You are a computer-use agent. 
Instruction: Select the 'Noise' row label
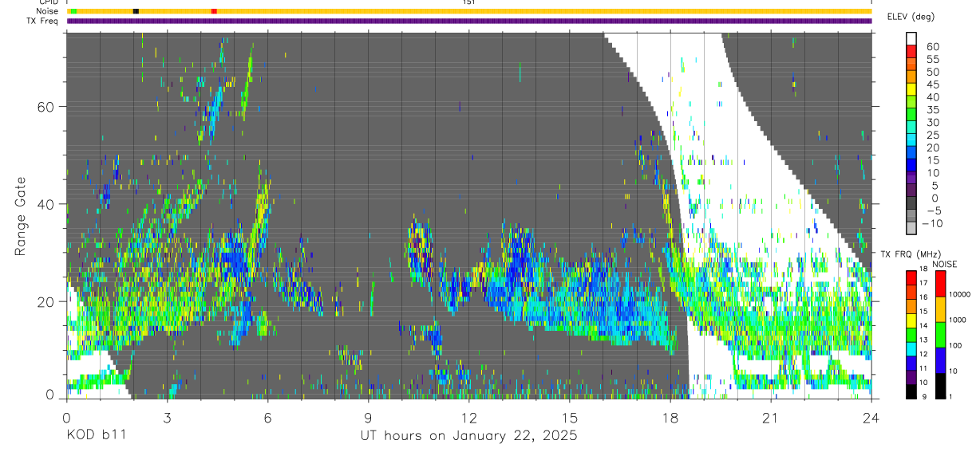coord(48,11)
